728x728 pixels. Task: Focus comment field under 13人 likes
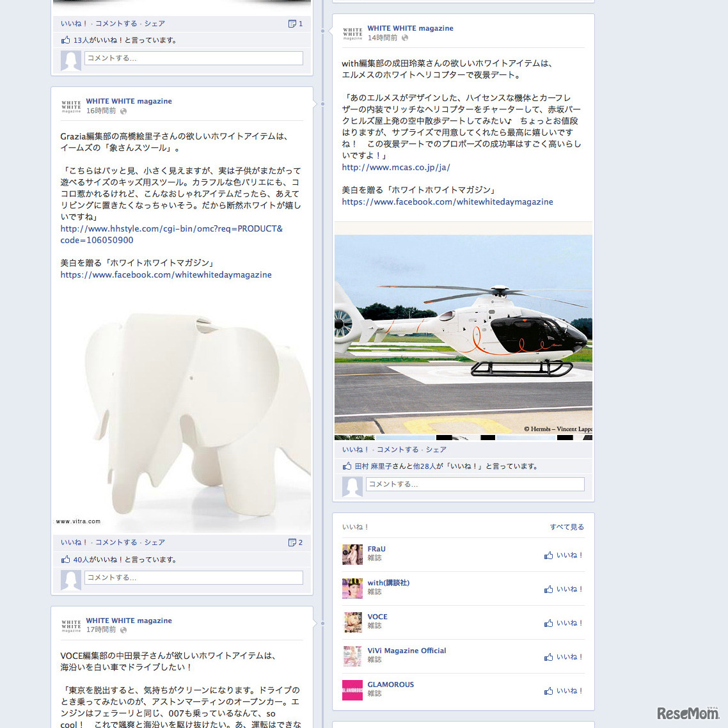click(194, 58)
